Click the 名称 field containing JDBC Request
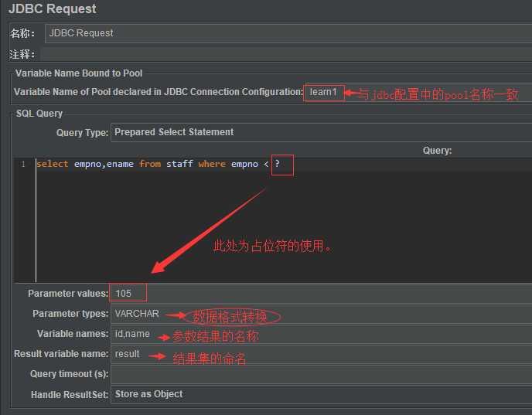This screenshot has width=532, height=415. (x=288, y=33)
